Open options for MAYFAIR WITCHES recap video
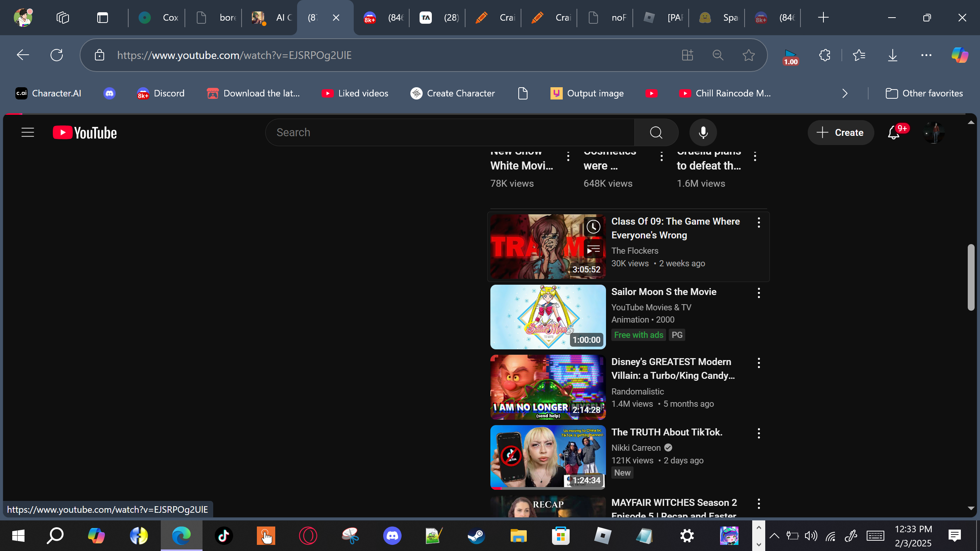This screenshot has width=980, height=551. click(759, 504)
